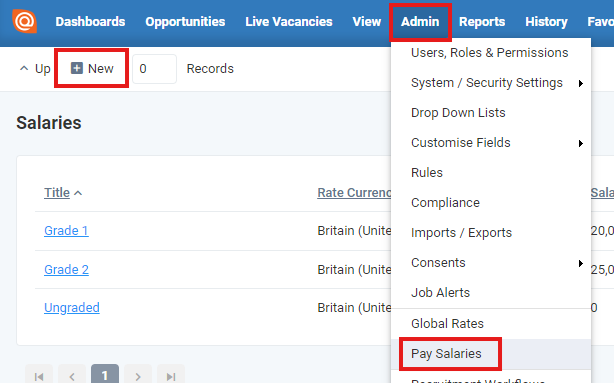Go to first page of results
This screenshot has width=614, height=383.
(x=39, y=376)
